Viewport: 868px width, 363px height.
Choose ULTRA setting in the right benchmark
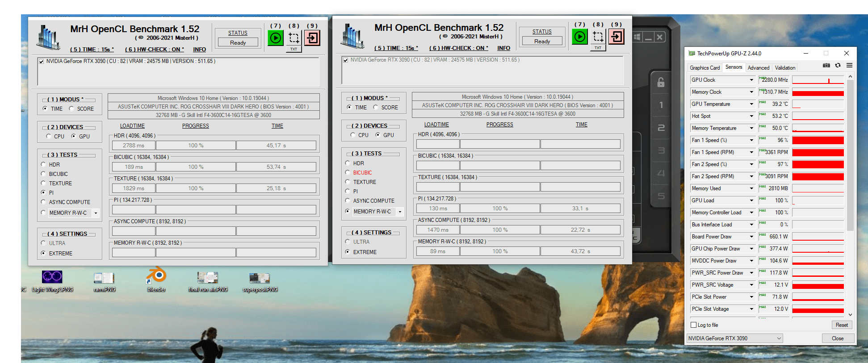(348, 242)
